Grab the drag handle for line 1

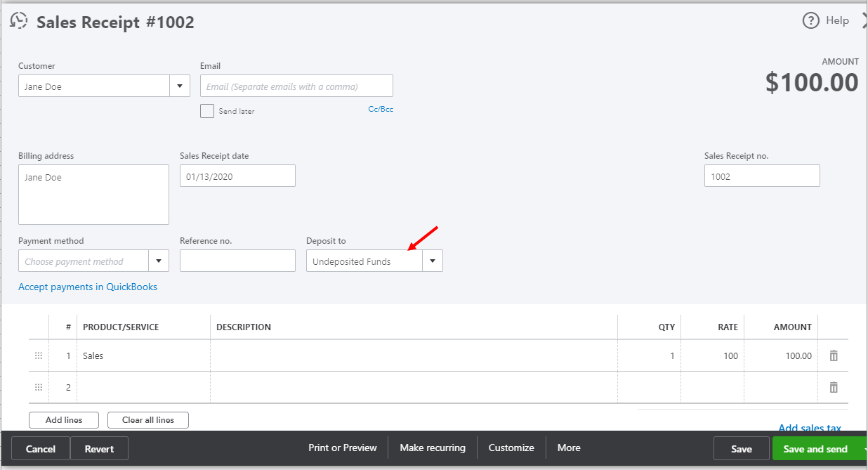tap(39, 356)
